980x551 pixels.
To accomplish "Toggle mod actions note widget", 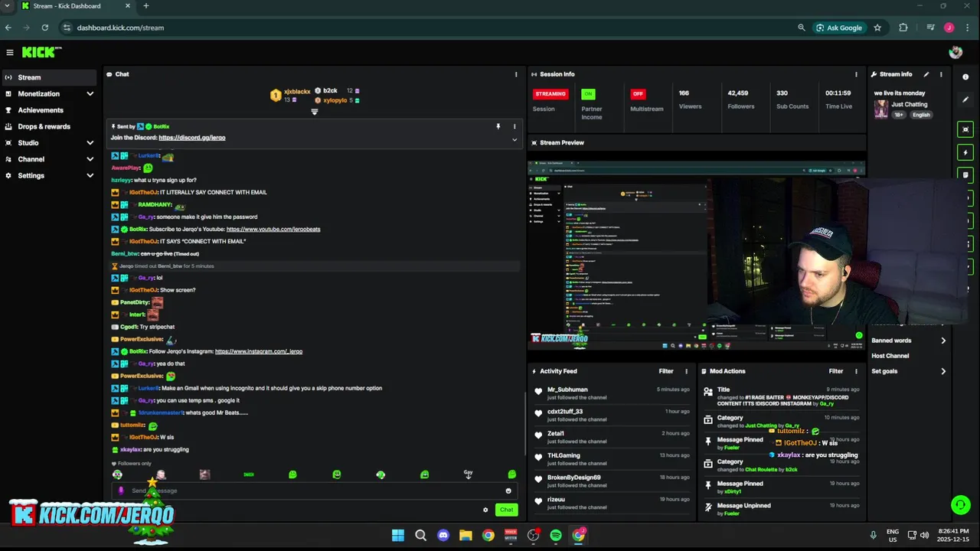I will [965, 175].
